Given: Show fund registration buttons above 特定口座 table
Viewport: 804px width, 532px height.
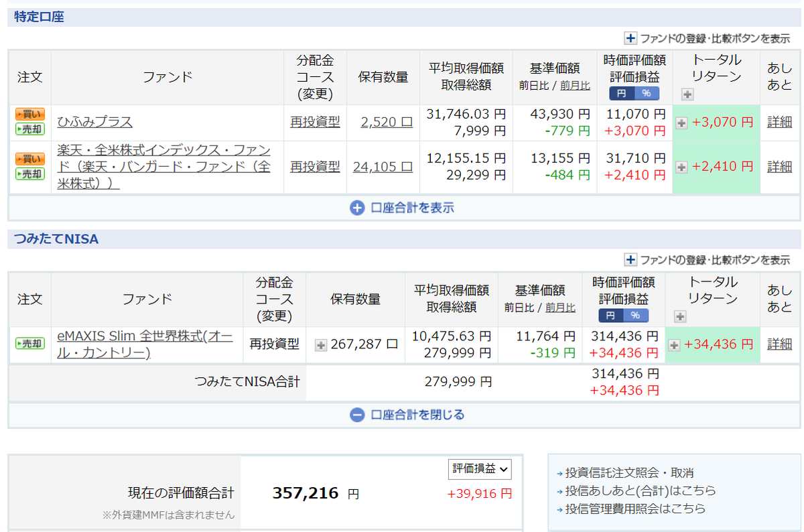Looking at the screenshot, I should tap(708, 38).
